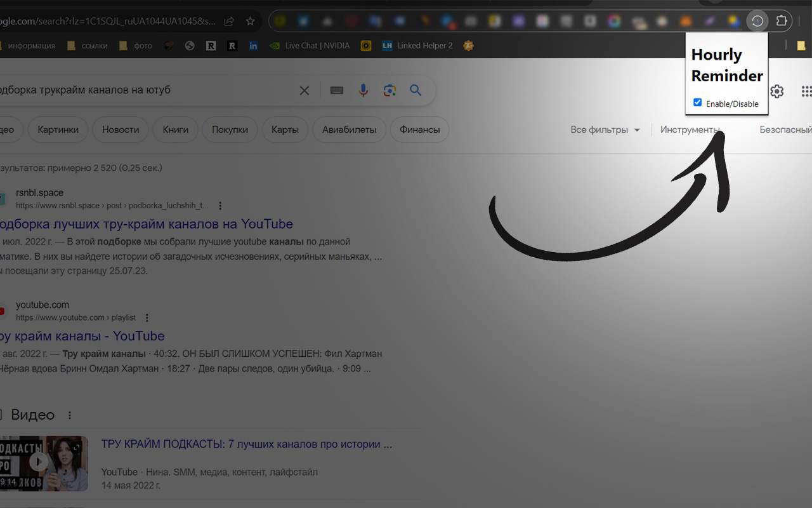Open the Новости results tab

coord(120,129)
